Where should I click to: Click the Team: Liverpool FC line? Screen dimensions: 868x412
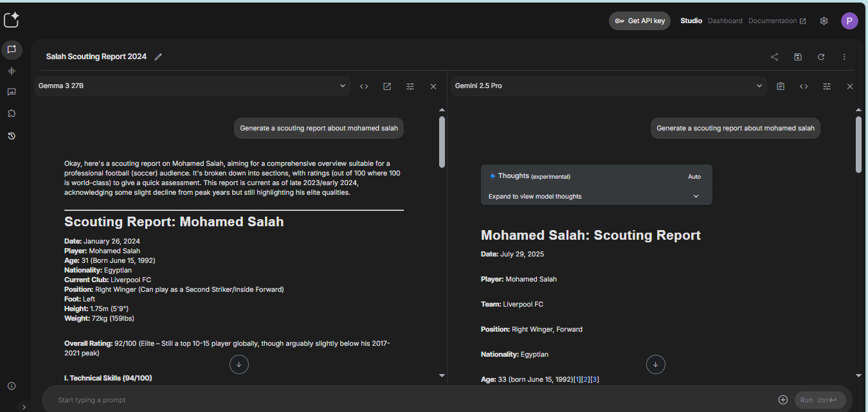pos(512,304)
